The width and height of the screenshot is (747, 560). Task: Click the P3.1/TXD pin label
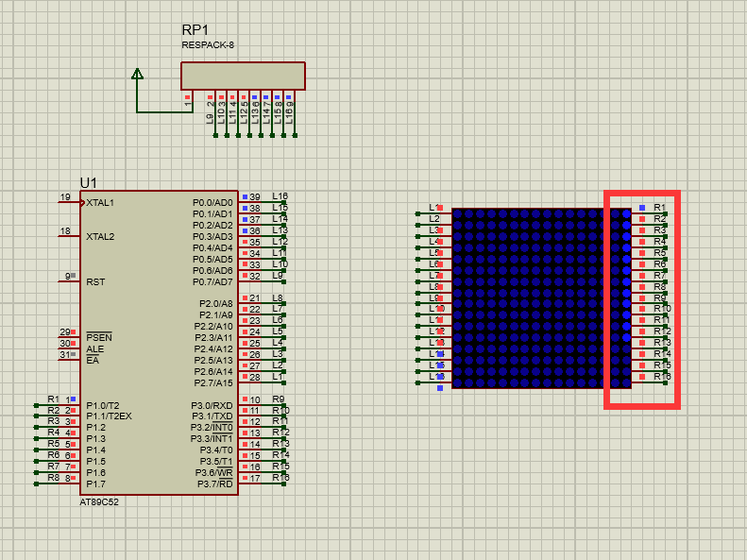pos(212,416)
